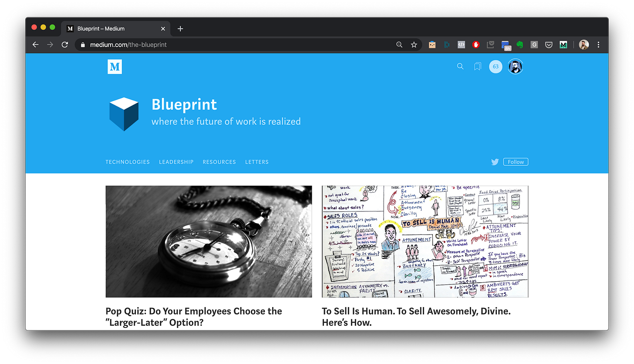Open notifications showing 63
The height and width of the screenshot is (364, 634).
496,67
